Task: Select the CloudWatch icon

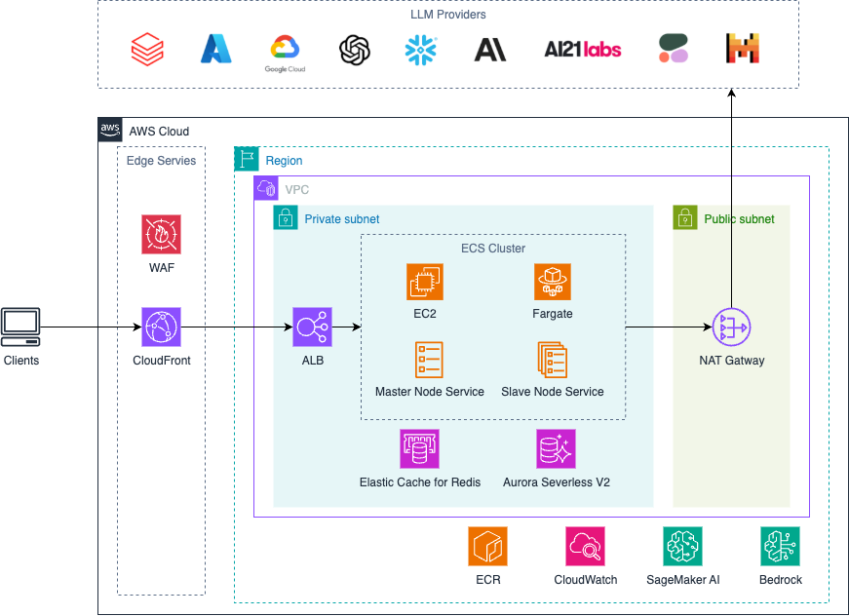Action: click(x=585, y=547)
